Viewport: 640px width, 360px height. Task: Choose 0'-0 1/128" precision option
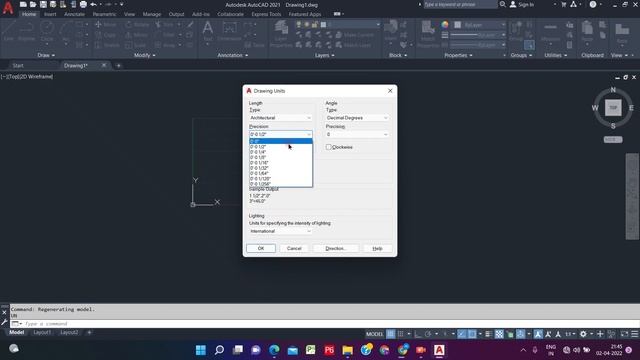click(281, 178)
